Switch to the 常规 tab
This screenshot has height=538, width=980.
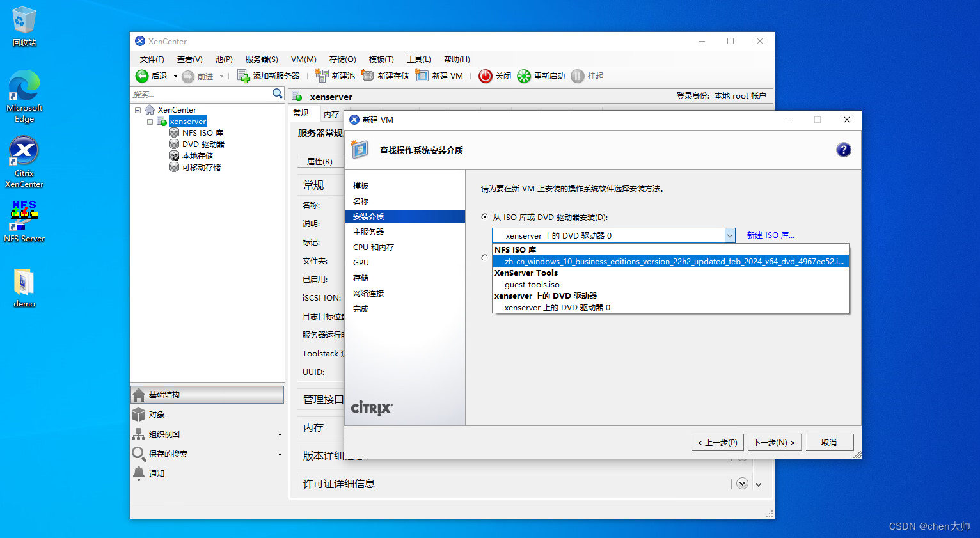point(301,113)
